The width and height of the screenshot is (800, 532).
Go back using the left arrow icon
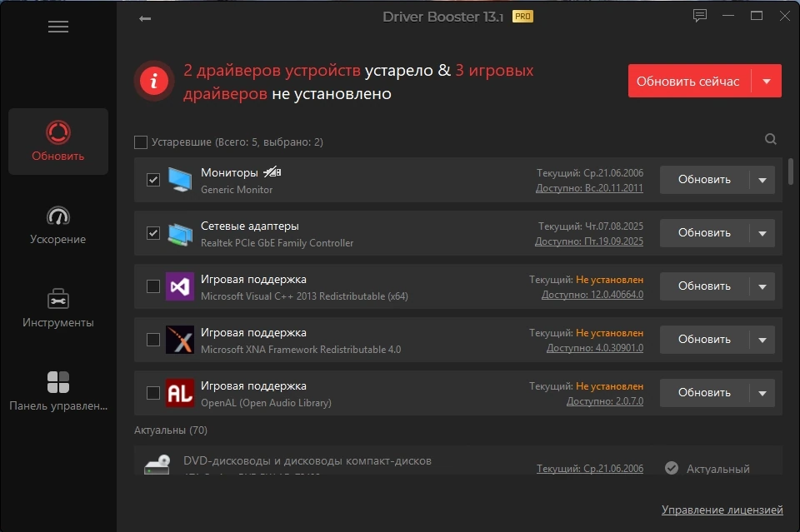[145, 19]
